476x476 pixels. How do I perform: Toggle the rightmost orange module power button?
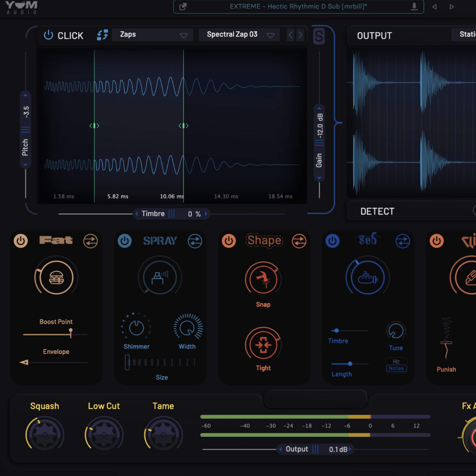(x=437, y=241)
